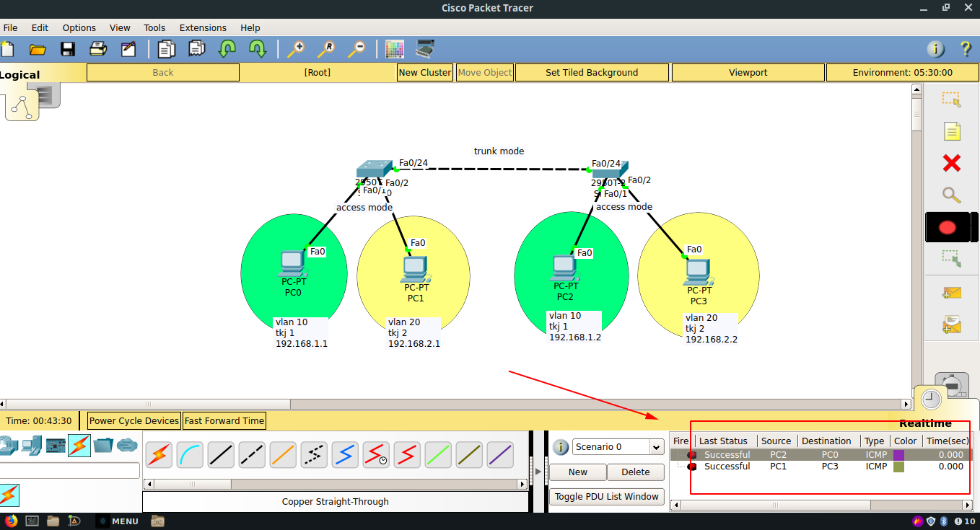Select the Delete tool in right sidebar
This screenshot has height=530, width=980.
[x=951, y=163]
